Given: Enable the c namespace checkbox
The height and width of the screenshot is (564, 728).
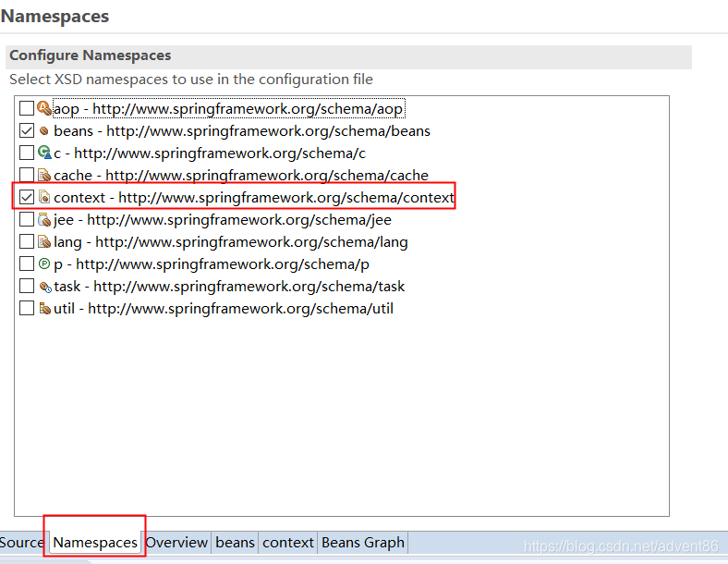Looking at the screenshot, I should coord(27,153).
